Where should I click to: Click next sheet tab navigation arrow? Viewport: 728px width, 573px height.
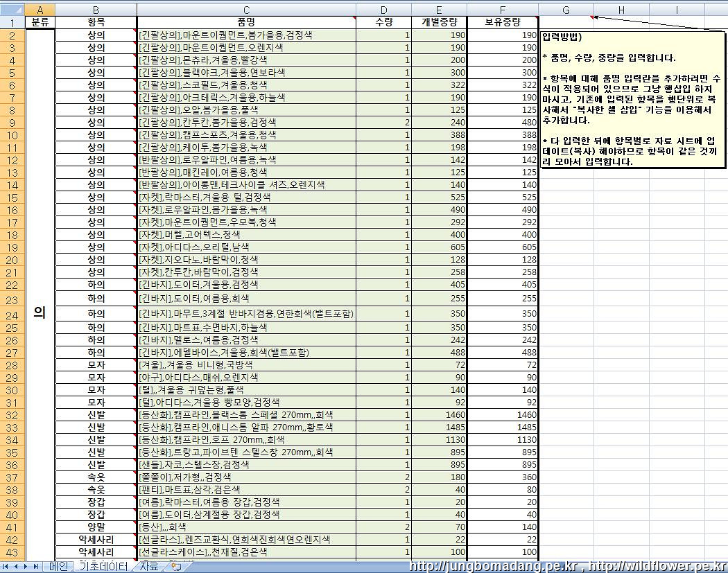click(26, 567)
